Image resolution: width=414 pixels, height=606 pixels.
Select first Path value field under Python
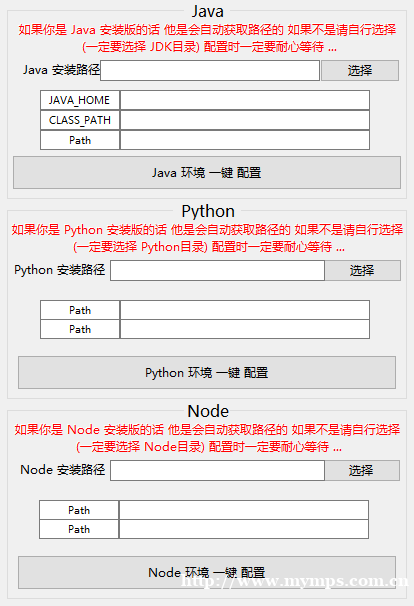pos(245,310)
